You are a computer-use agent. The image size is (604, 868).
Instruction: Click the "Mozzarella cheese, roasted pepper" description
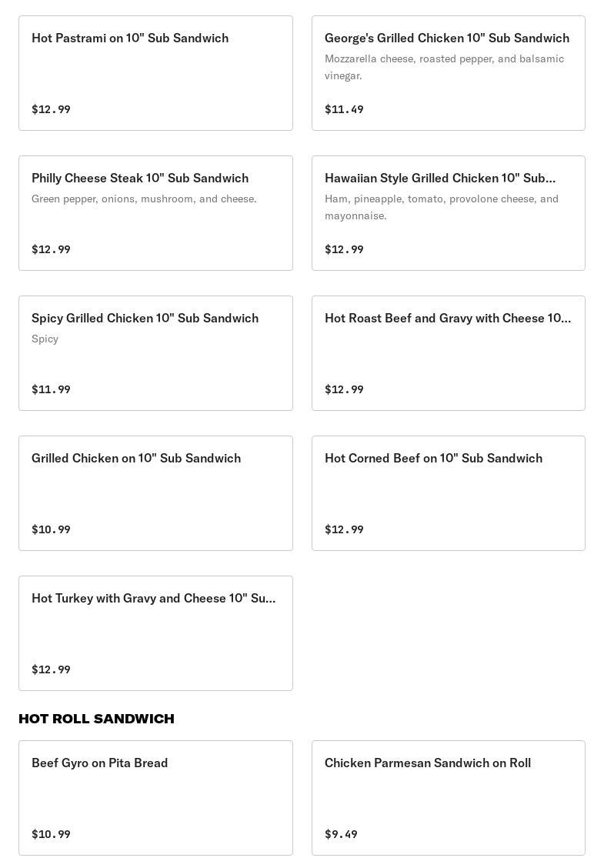444,67
